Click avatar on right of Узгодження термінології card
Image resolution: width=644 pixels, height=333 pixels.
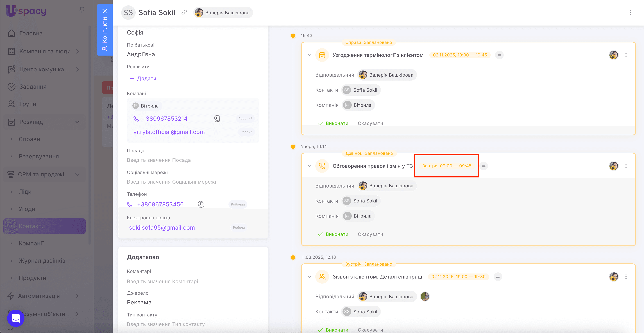pos(613,55)
